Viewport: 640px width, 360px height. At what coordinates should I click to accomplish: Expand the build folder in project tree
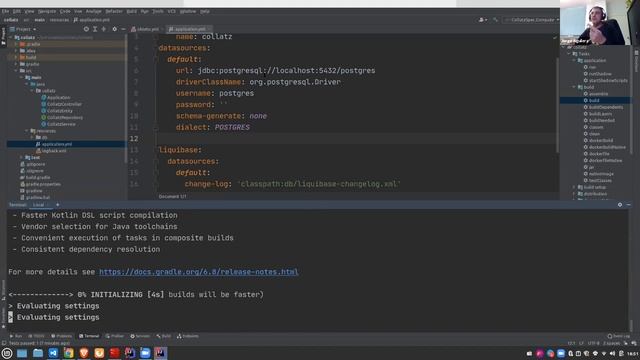(x=16, y=58)
